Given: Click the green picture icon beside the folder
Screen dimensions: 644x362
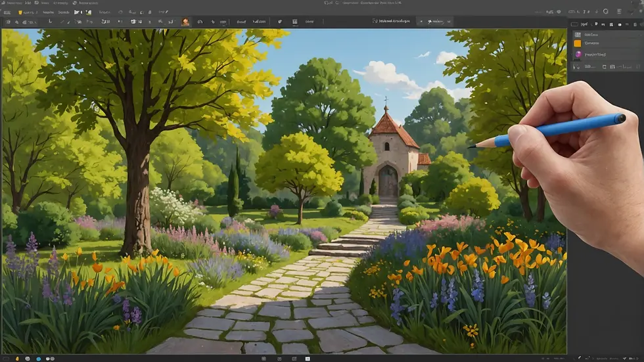Looking at the screenshot, I should 89,12.
